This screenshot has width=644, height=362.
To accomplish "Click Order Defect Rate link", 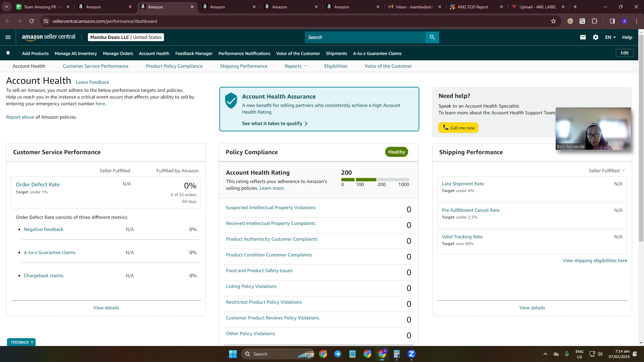I will click(38, 184).
